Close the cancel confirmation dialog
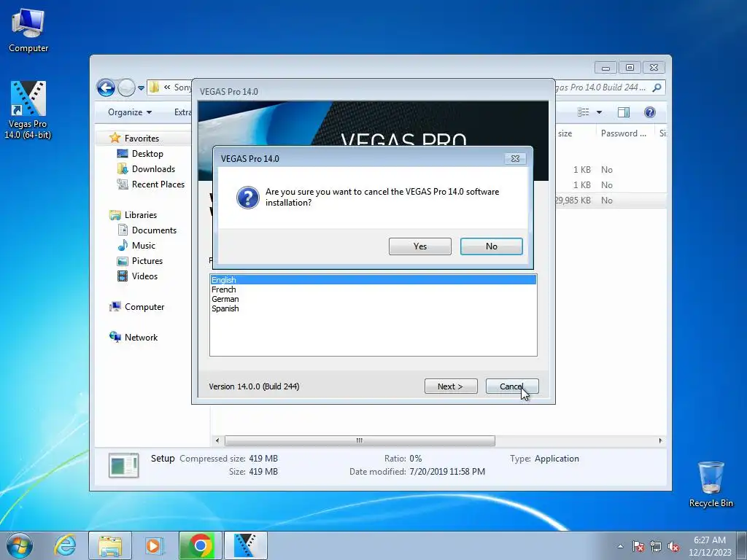 click(x=515, y=158)
